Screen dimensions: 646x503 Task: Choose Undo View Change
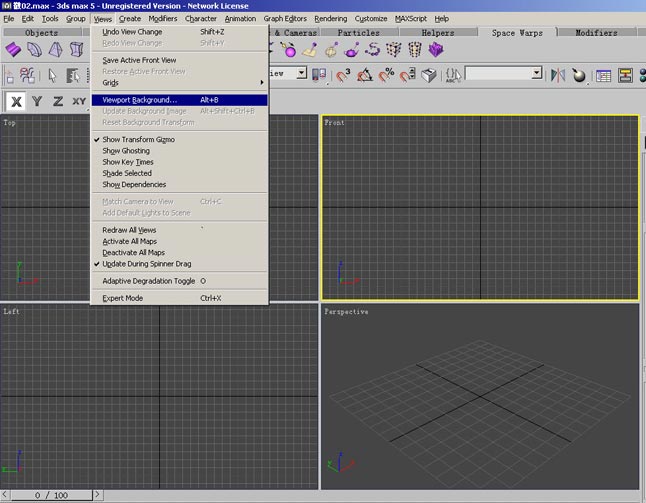[180, 32]
